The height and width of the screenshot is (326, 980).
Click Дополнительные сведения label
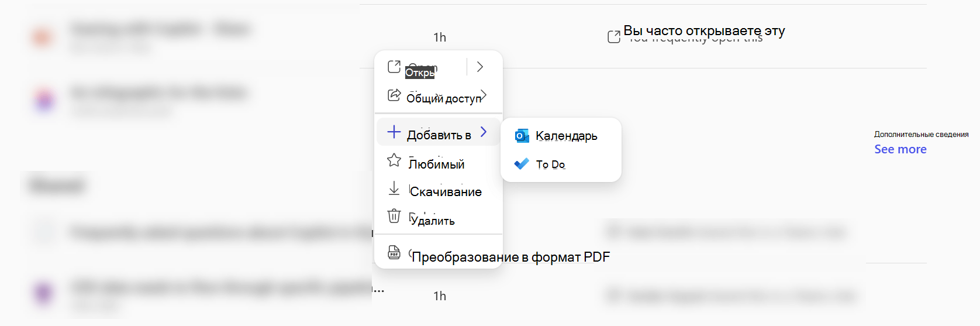click(x=921, y=135)
